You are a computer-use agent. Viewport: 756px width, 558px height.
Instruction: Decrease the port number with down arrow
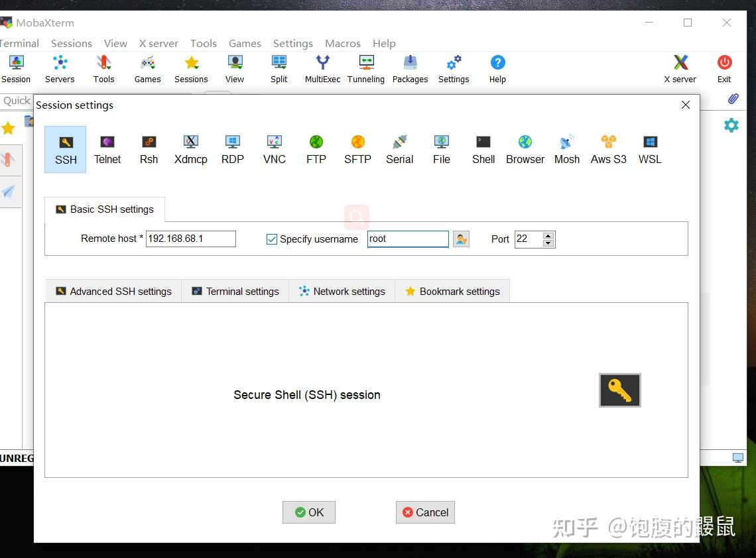(548, 243)
